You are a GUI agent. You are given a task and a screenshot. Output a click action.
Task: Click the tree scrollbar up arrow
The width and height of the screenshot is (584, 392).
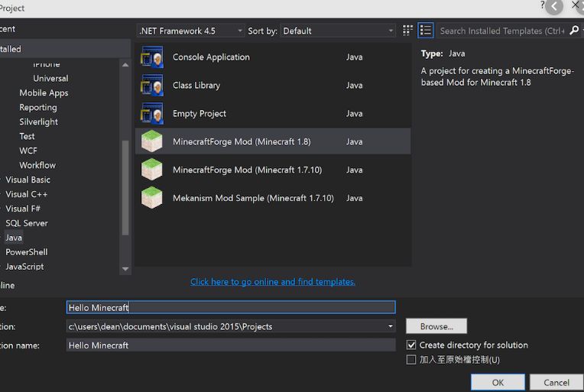[x=125, y=65]
